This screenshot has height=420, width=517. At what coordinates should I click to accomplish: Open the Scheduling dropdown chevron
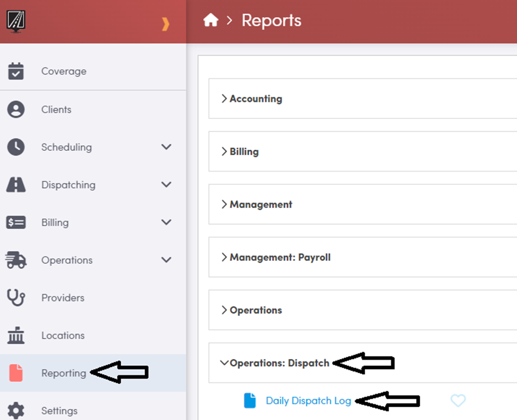[166, 147]
